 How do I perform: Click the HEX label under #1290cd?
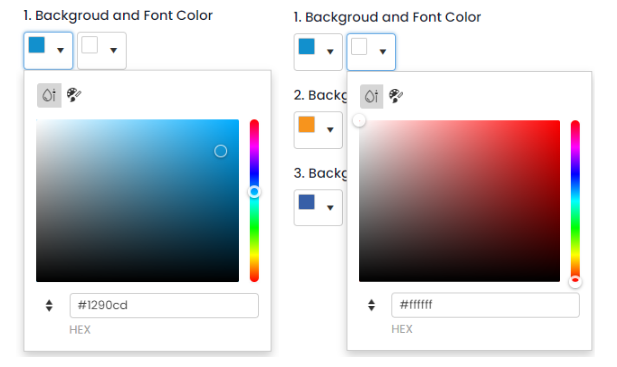[80, 330]
